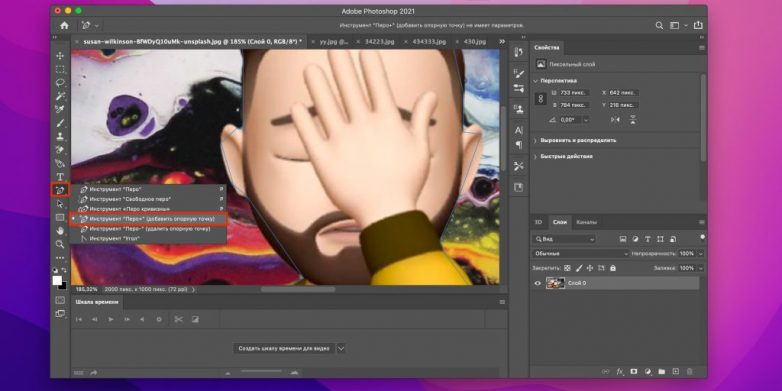Open the History panel icon
Image resolution: width=782 pixels, height=391 pixels.
coord(519,52)
